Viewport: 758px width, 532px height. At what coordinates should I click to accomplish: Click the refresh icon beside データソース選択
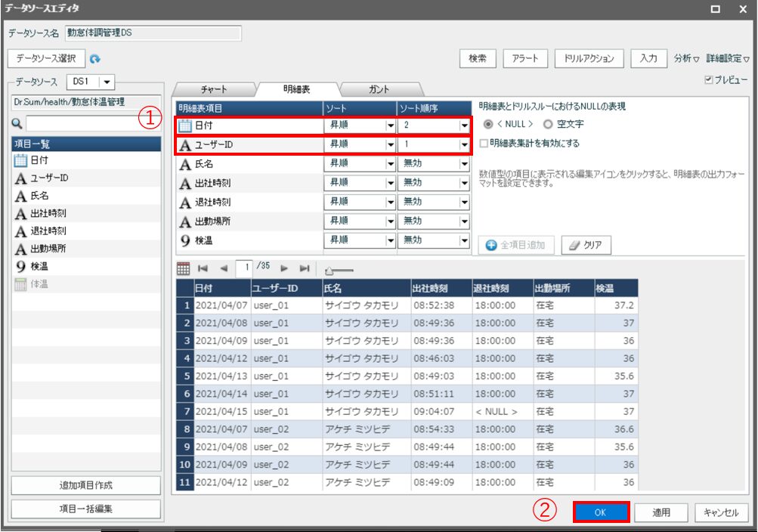95,58
